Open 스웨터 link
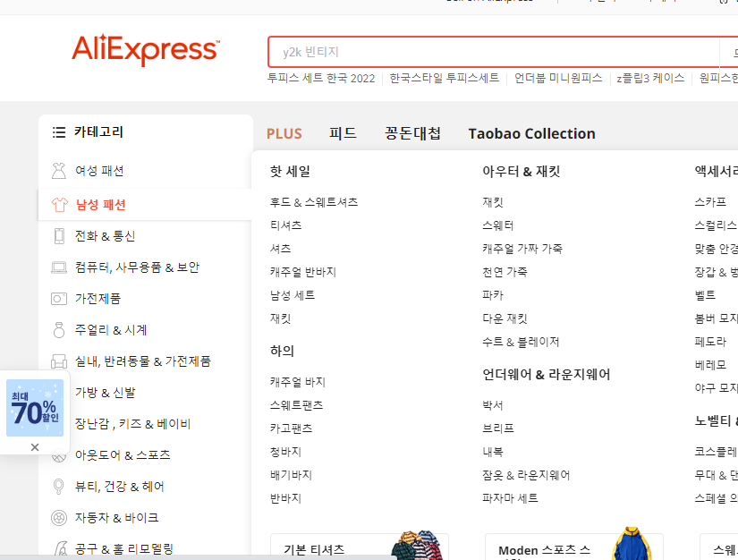This screenshot has width=738, height=560. coord(498,225)
